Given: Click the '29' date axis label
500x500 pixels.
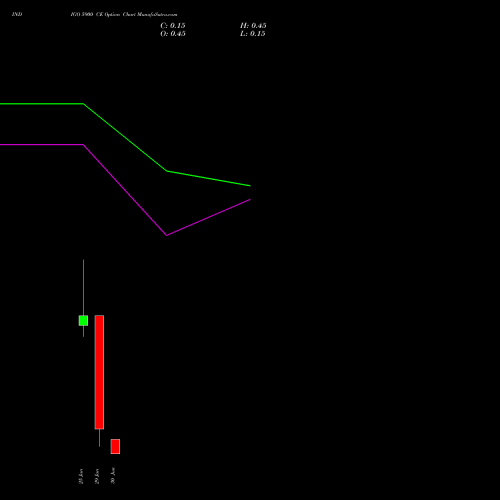Looking at the screenshot, I should click(97, 476).
